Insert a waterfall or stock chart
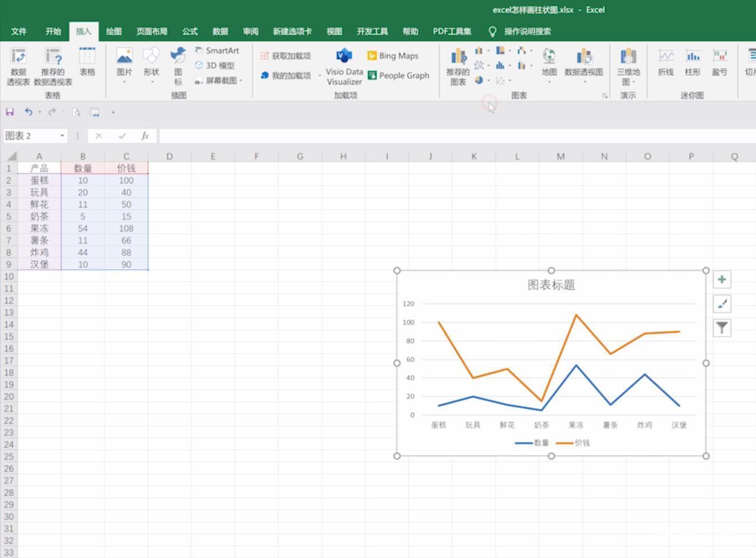The image size is (756, 558). pyautogui.click(x=522, y=50)
